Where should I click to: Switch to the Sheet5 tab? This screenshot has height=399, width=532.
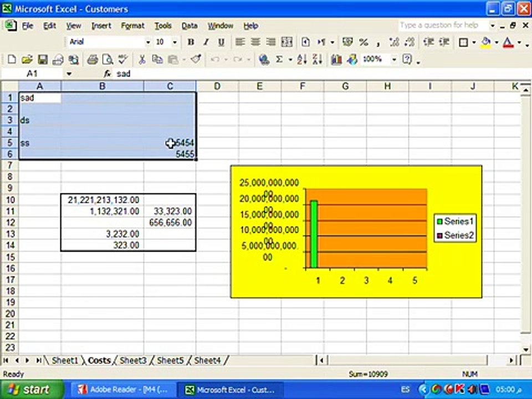[170, 360]
